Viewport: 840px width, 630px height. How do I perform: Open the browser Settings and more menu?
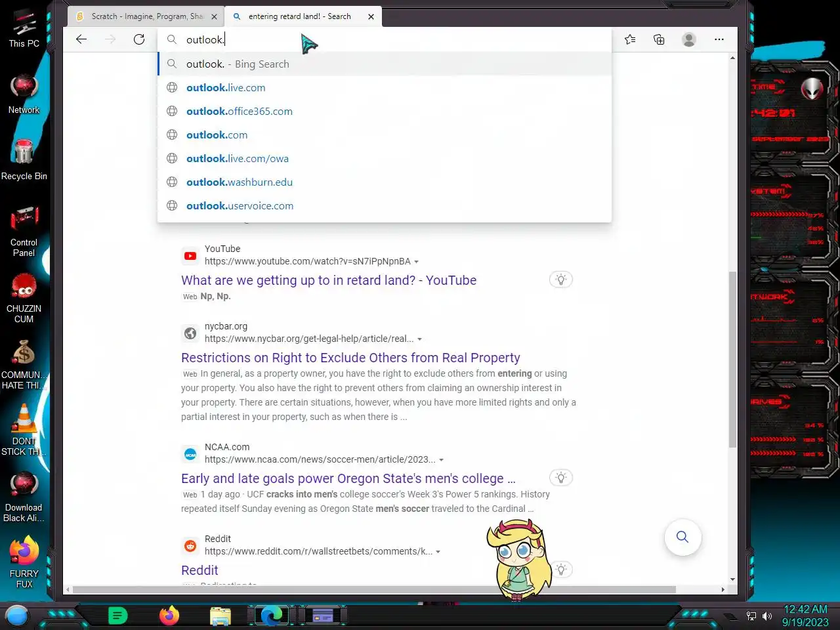pyautogui.click(x=719, y=39)
